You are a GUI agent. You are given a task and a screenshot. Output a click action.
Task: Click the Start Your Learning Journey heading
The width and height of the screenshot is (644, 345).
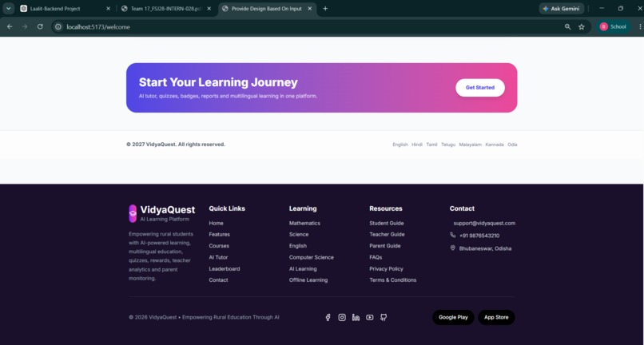tap(218, 82)
